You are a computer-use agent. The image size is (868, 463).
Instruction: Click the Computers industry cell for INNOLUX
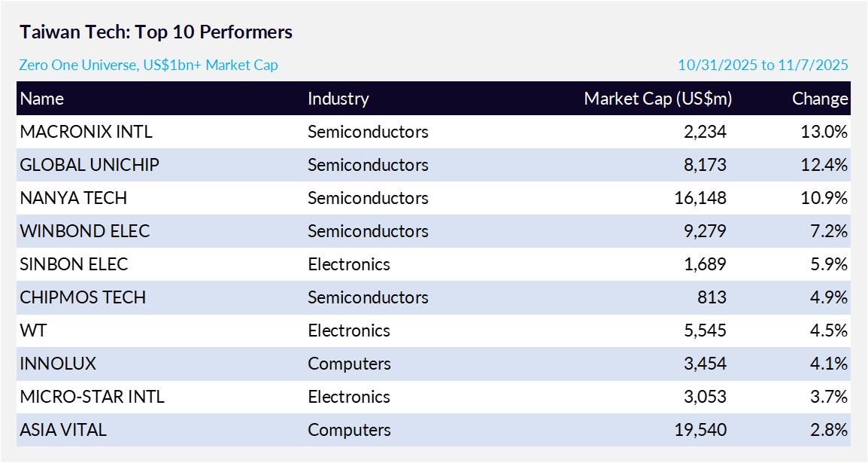(349, 364)
